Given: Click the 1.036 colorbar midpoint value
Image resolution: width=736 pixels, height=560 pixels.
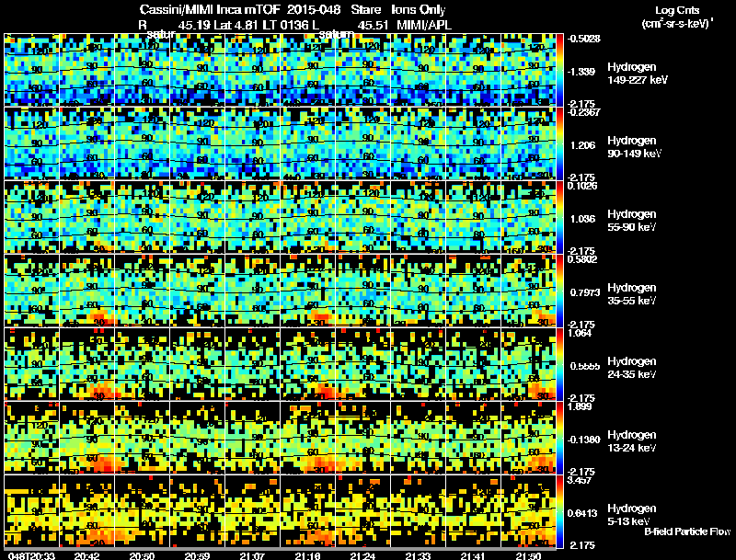Looking at the screenshot, I should [x=582, y=219].
